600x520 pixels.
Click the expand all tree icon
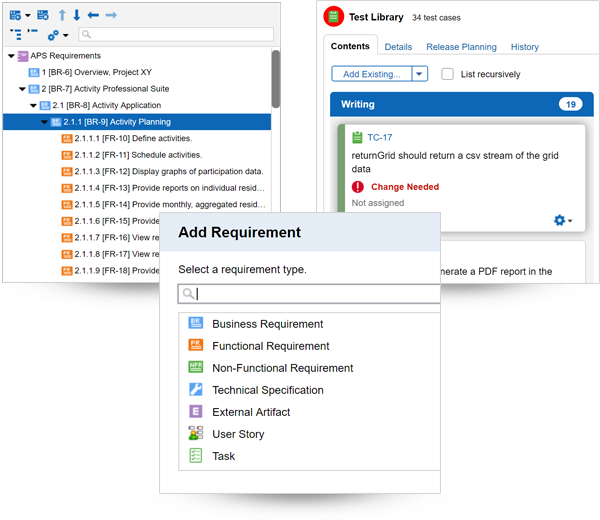16,34
